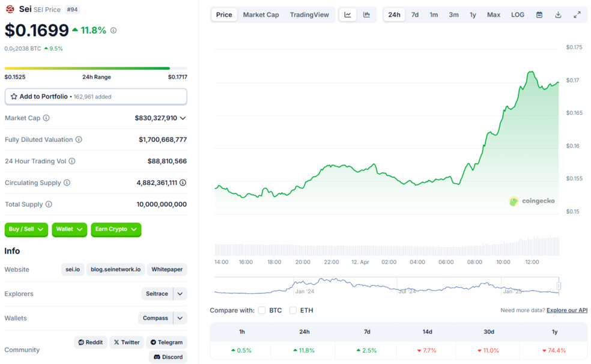Select 7d time range
The height and width of the screenshot is (364, 591).
click(x=414, y=14)
